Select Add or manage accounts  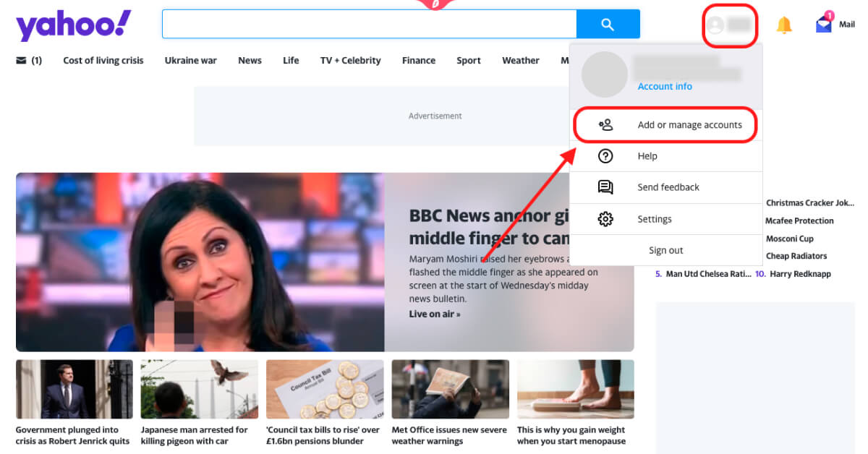tap(666, 125)
